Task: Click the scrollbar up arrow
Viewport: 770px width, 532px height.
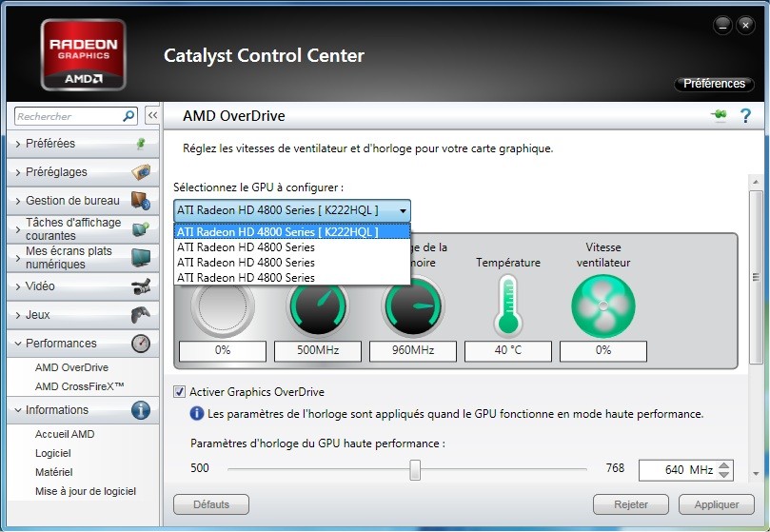Action: pos(757,182)
